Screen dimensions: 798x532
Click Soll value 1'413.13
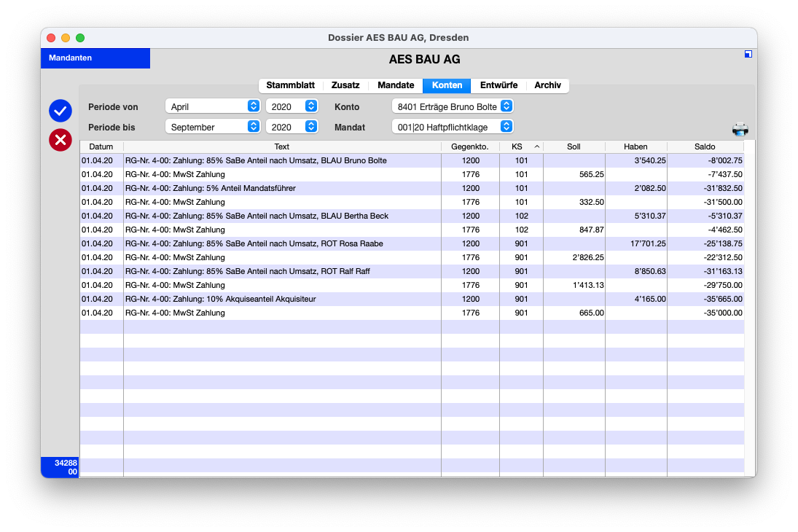click(588, 285)
